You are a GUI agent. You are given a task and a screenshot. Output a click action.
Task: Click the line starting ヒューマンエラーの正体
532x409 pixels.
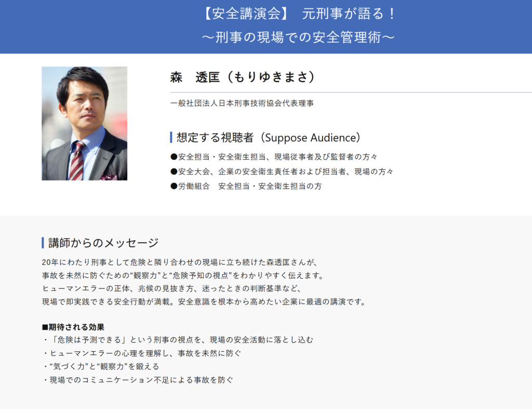171,288
